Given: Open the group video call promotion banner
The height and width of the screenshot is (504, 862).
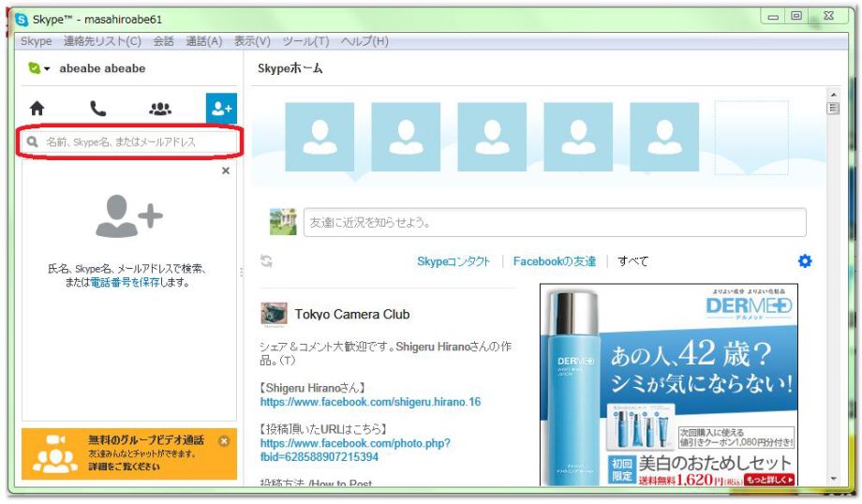Looking at the screenshot, I should coord(129,454).
